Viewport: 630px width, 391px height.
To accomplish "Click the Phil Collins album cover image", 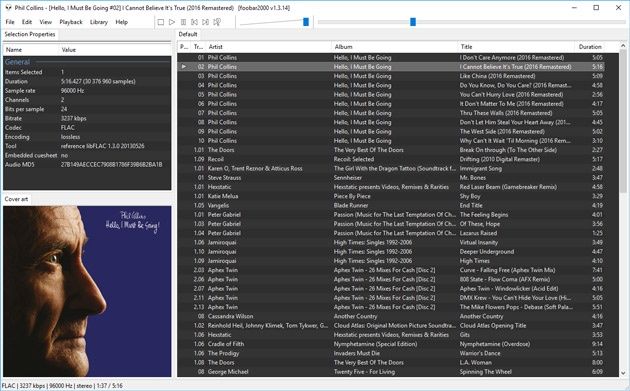I will [x=87, y=291].
